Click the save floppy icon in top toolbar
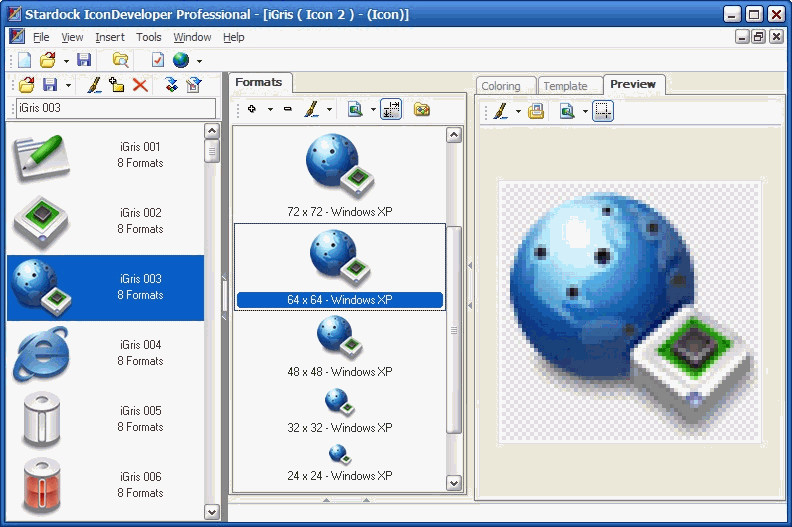The height and width of the screenshot is (527, 792). pos(84,60)
